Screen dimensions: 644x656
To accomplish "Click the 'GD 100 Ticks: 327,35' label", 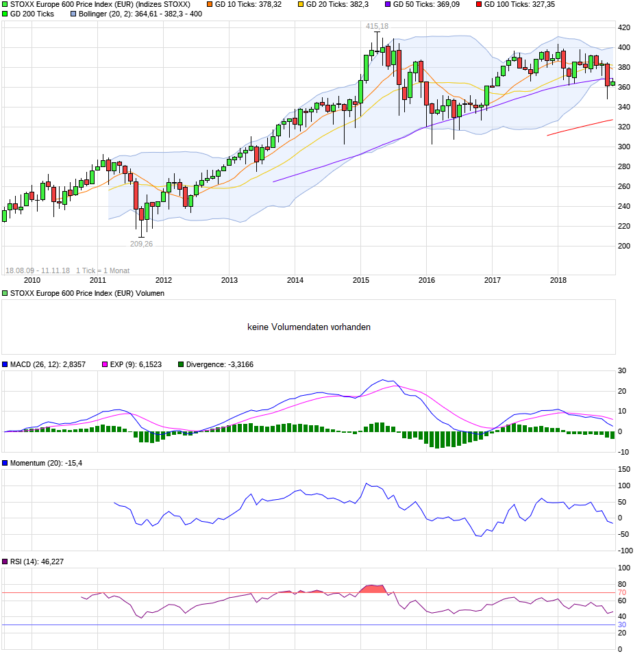I will point(519,5).
